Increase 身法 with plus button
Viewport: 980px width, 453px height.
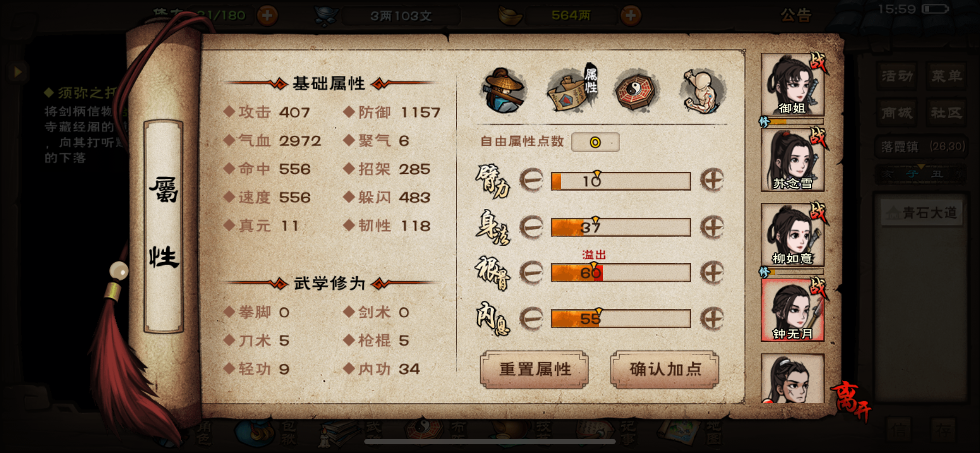[x=712, y=226]
